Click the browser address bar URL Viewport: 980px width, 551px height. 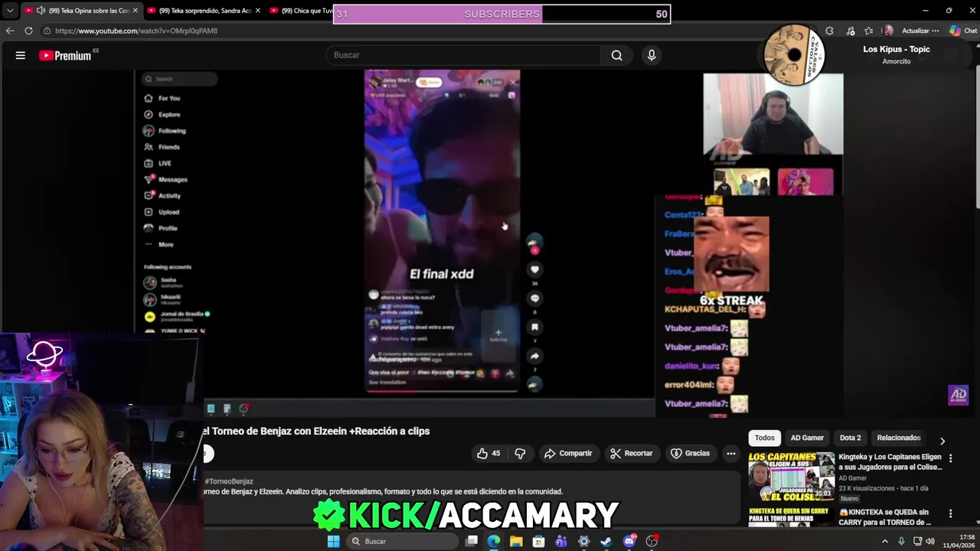click(136, 31)
